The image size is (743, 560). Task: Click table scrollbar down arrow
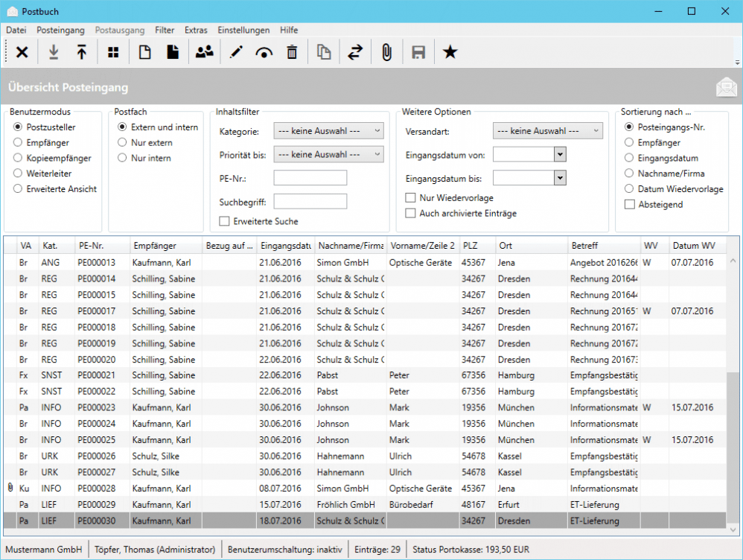[733, 529]
